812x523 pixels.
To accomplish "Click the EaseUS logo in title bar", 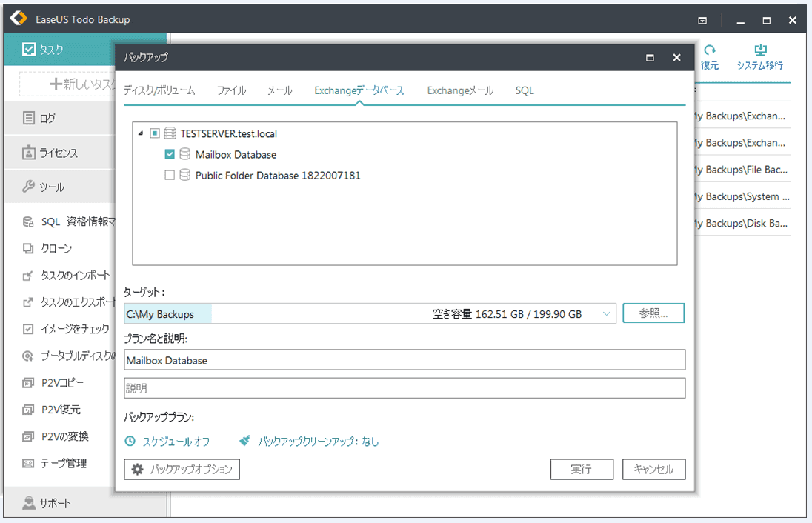I will pos(19,18).
